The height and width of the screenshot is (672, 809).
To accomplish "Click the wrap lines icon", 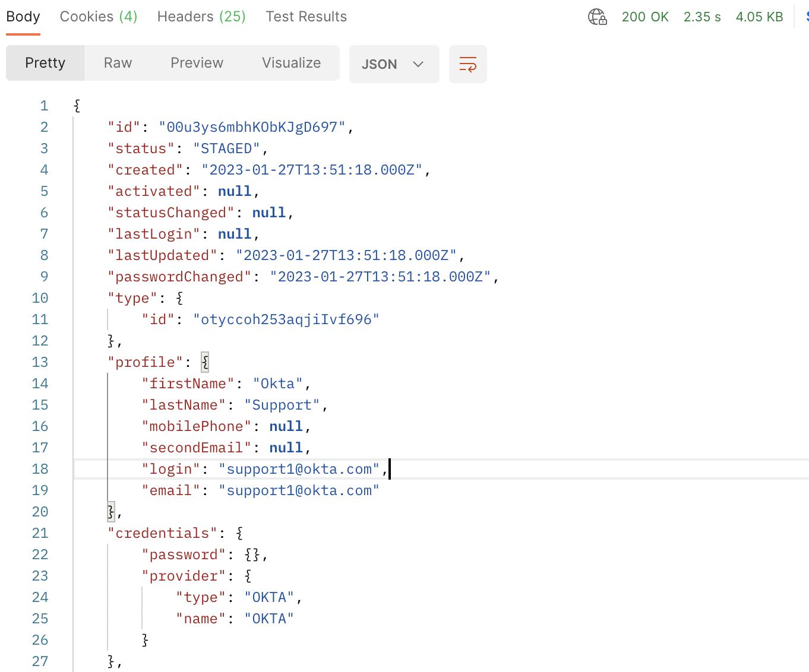I will (467, 64).
